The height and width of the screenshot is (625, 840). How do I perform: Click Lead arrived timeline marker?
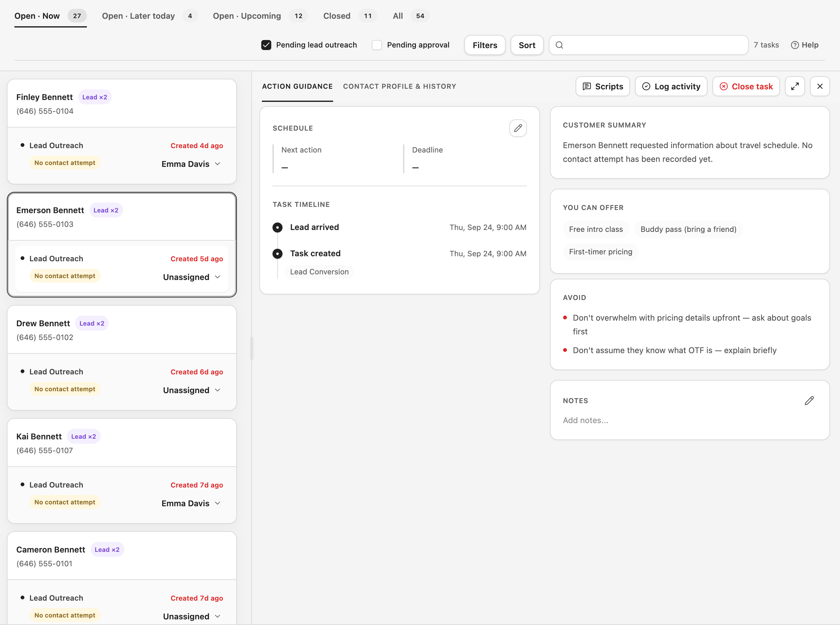point(277,227)
